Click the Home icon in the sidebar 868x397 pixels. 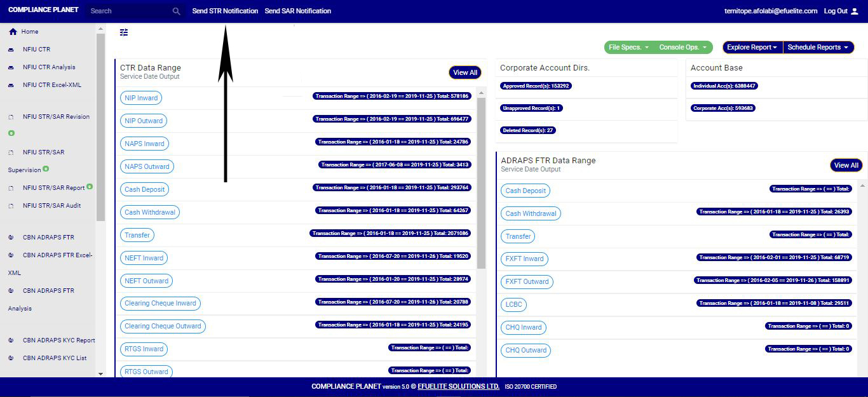coord(13,32)
